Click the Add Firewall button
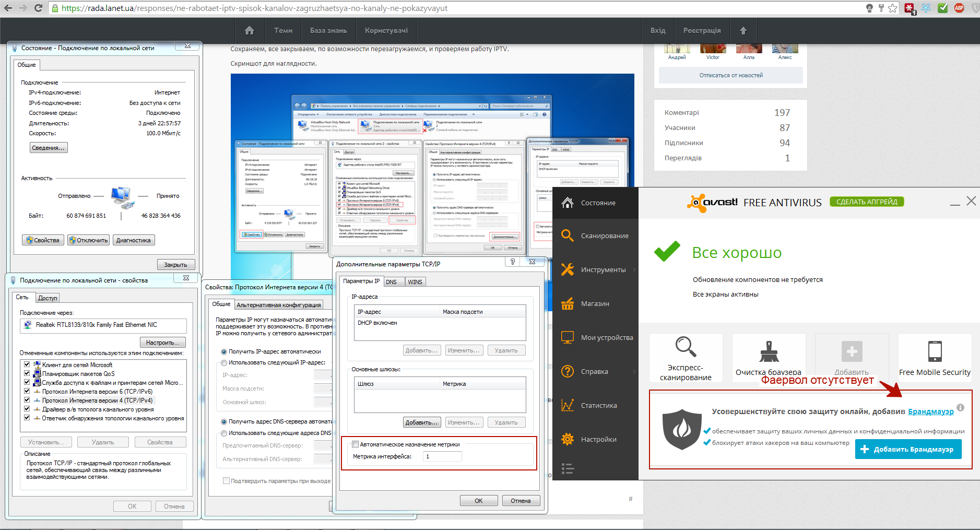980x530 pixels. tap(908, 449)
